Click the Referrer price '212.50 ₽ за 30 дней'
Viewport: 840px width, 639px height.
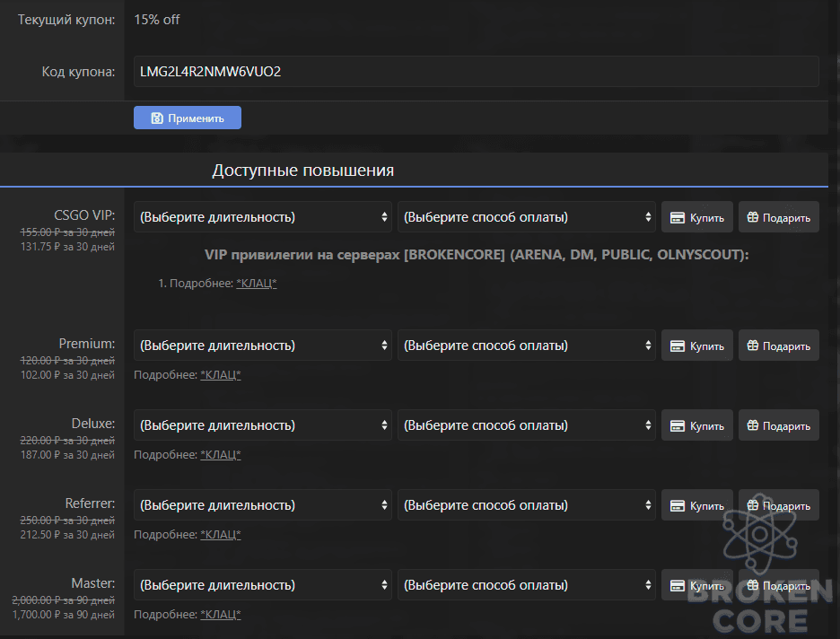67,535
